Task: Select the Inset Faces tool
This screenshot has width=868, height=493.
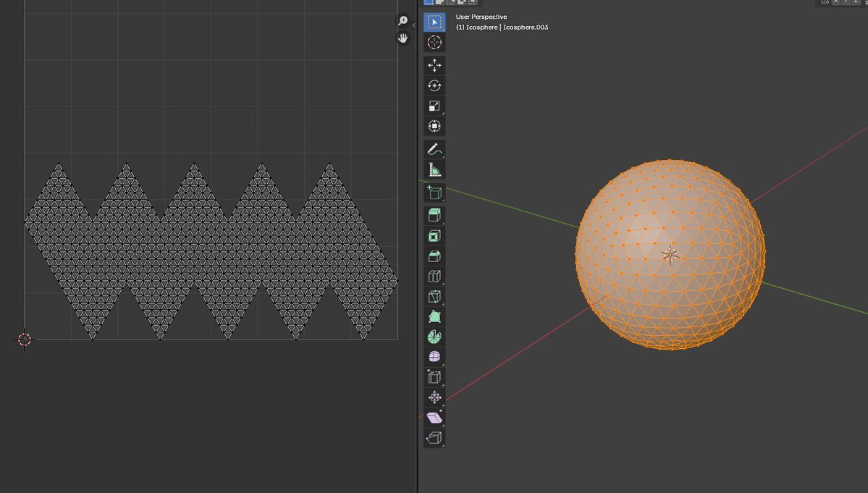Action: click(x=434, y=236)
